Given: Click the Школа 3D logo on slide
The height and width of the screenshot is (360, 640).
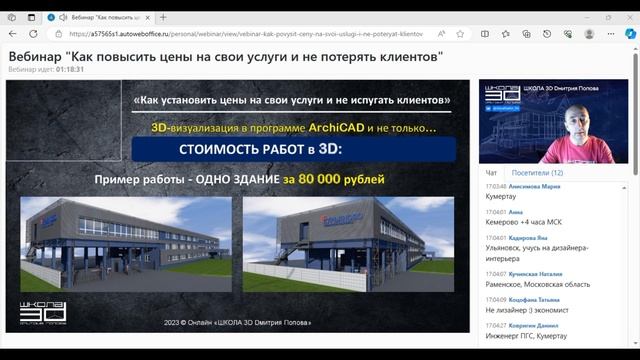Looking at the screenshot, I should 43,313.
